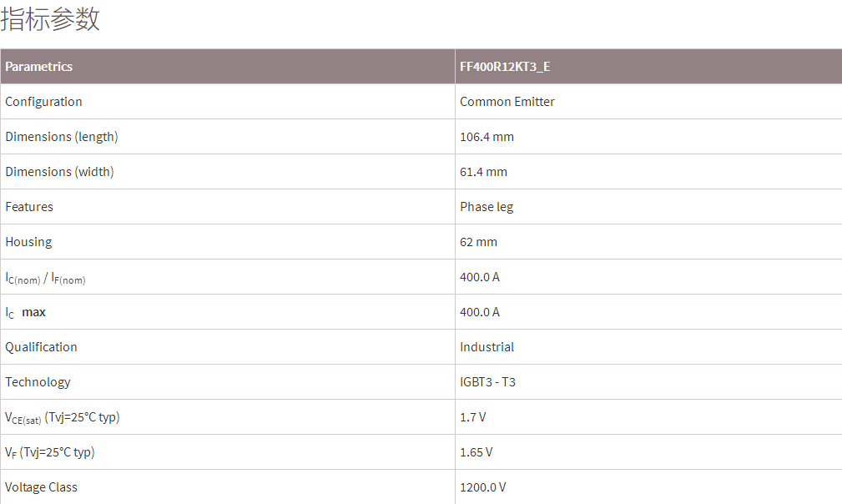Click the IGBT3 - T3 technology value
Viewport: 842px width, 504px height.
[x=487, y=382]
